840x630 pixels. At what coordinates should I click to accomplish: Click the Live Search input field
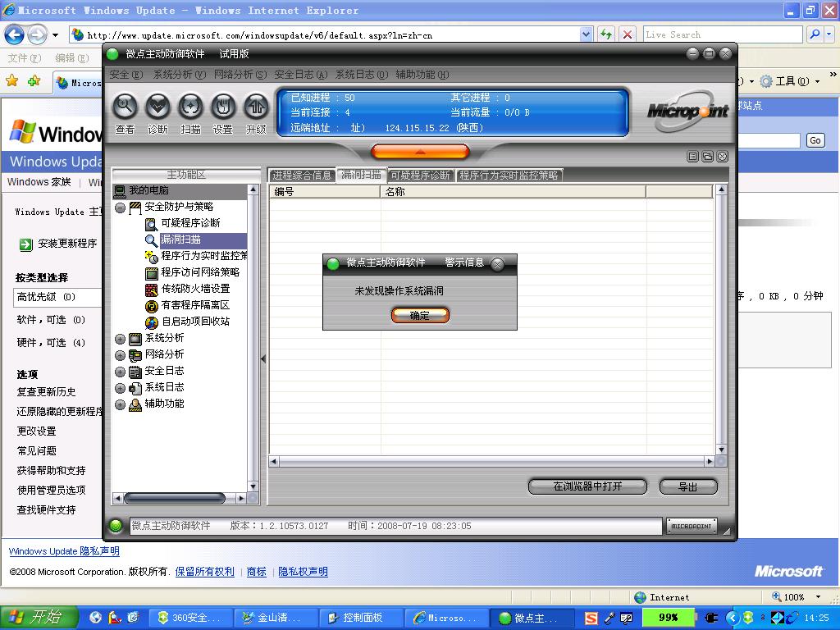(723, 34)
